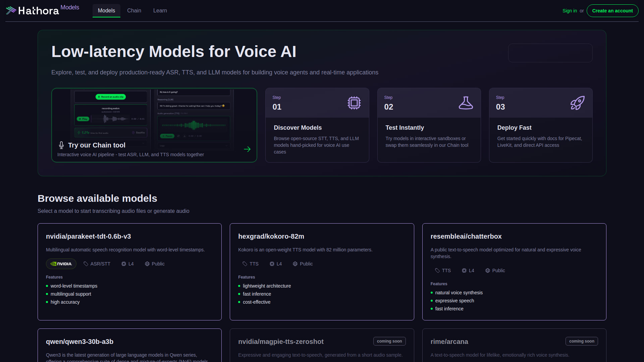Click the ASR/STT tag on parakeet card
The image size is (644, 362).
[x=97, y=264]
